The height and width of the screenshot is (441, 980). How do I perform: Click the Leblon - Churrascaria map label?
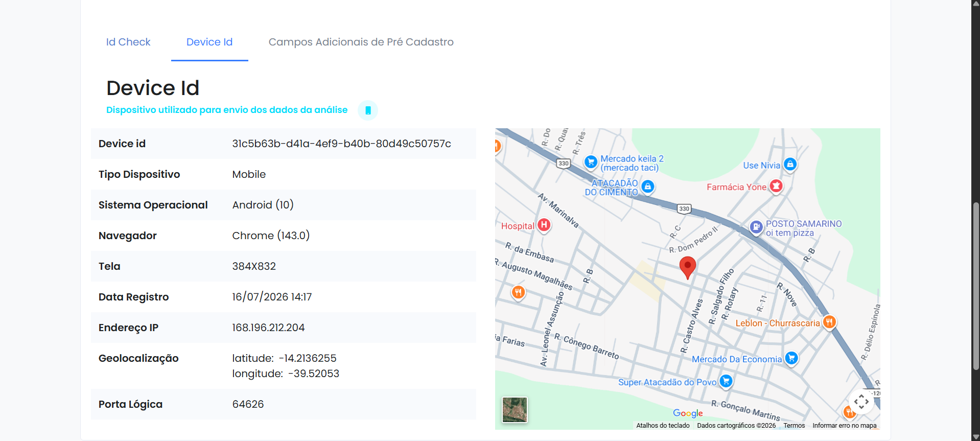(778, 323)
